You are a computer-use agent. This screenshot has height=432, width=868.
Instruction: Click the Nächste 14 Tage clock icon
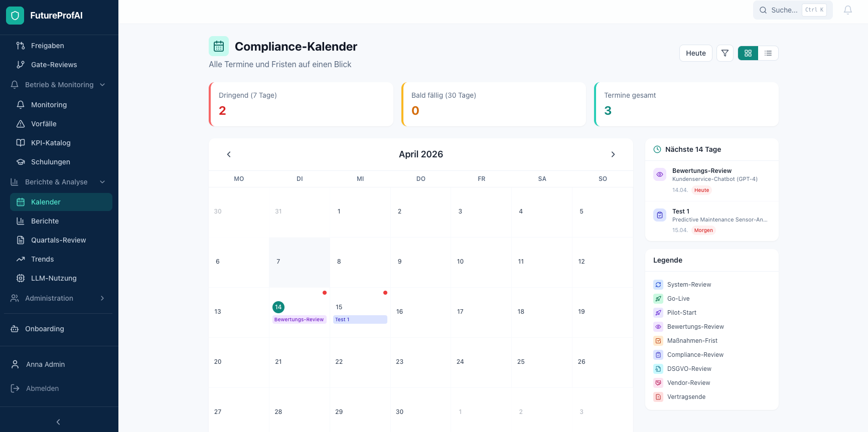click(x=657, y=149)
